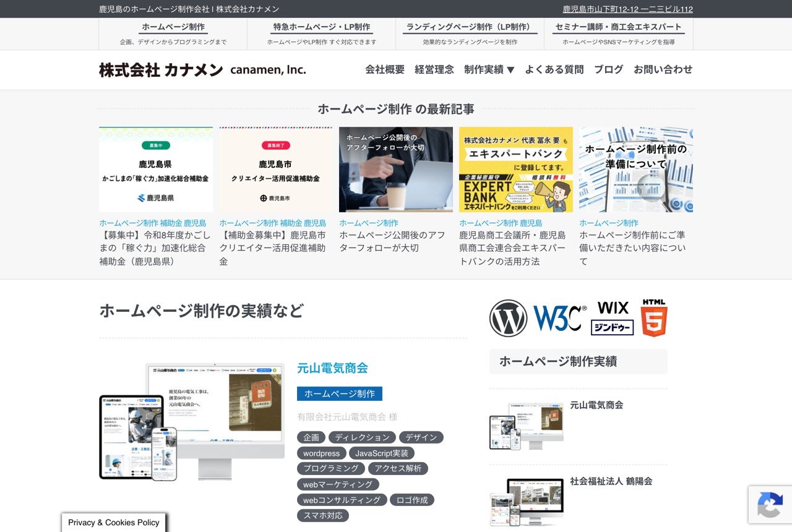Click sidebar 元山電気商会 thumbnail image

point(527,425)
